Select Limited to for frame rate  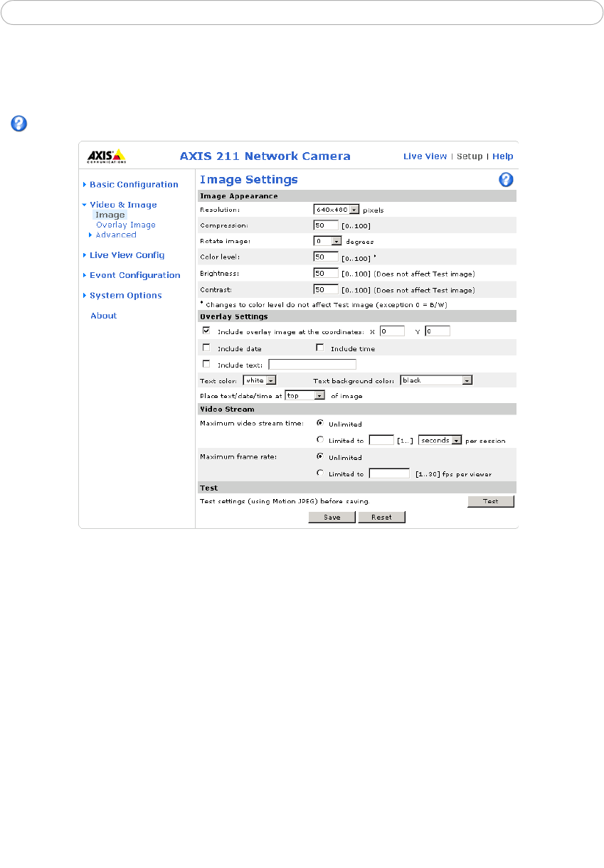(x=320, y=473)
